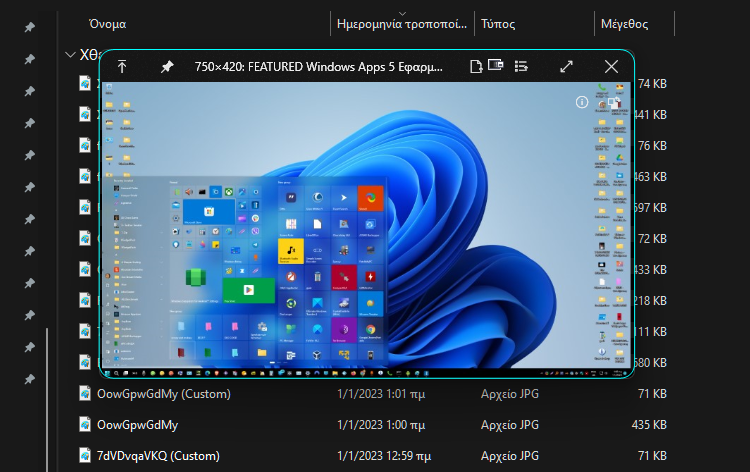750x472 pixels.
Task: Click the file icon in the 72 KB row
Action: pyautogui.click(x=85, y=238)
